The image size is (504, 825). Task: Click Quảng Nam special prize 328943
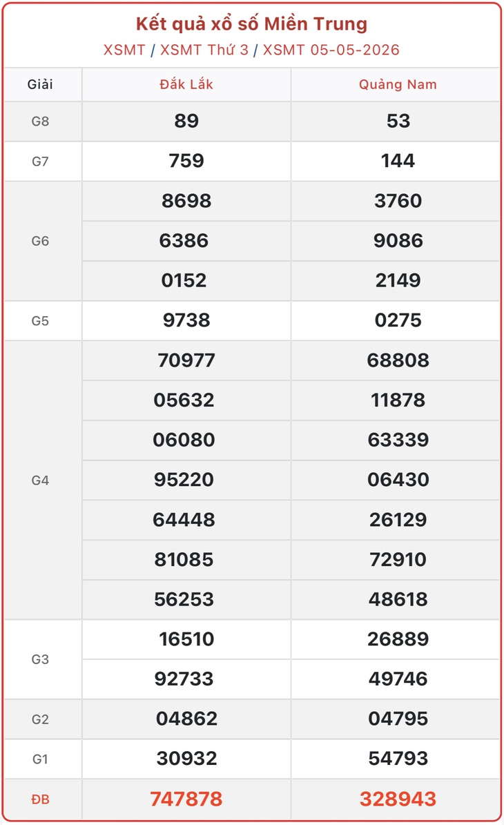click(398, 799)
